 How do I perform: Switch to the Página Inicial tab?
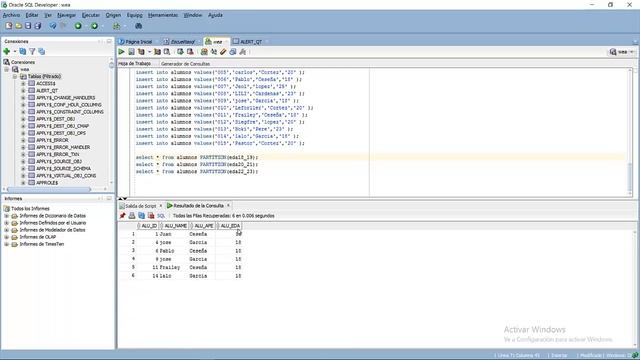pyautogui.click(x=136, y=42)
